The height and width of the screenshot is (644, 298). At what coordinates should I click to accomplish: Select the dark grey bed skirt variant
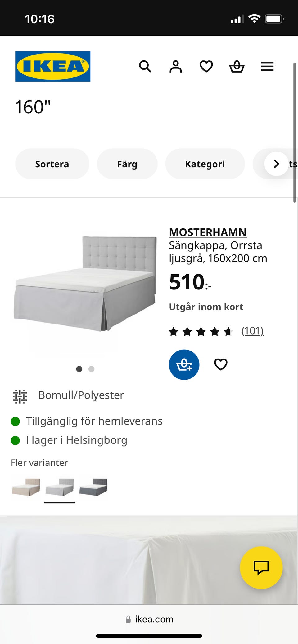(x=93, y=487)
